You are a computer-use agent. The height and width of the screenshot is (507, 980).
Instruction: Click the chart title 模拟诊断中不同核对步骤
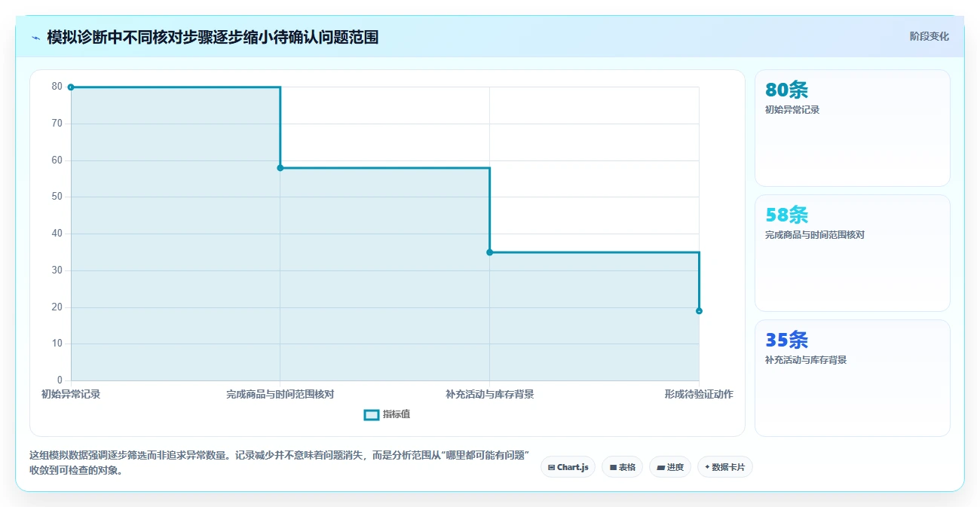[212, 37]
